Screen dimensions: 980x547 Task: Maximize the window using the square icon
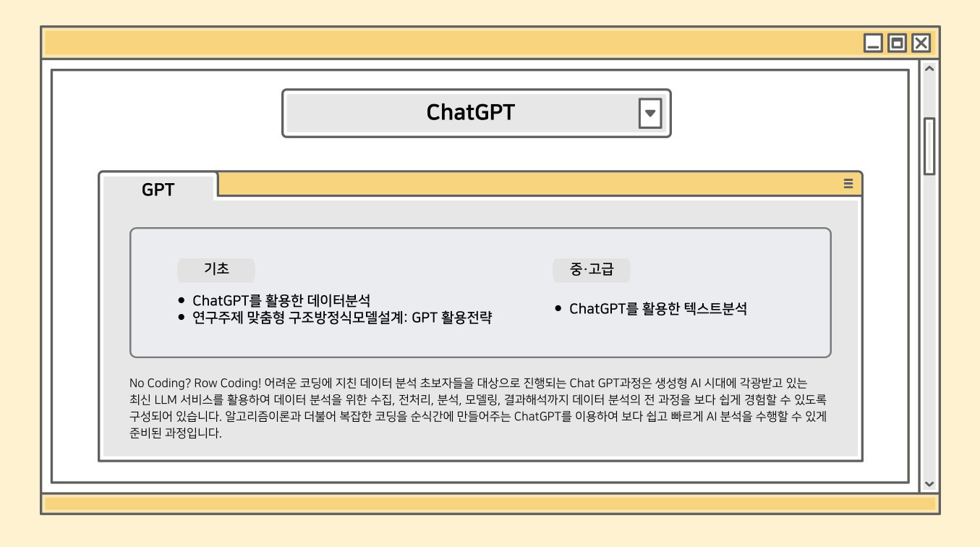click(897, 43)
